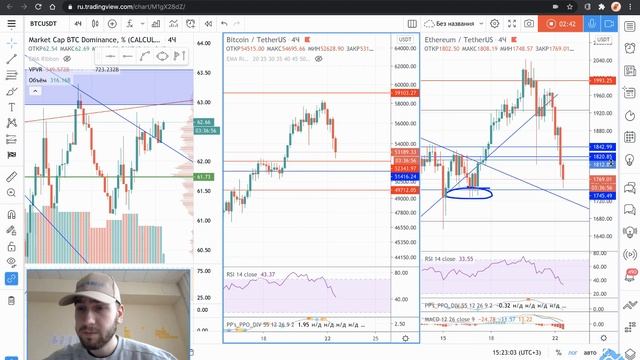Open USDT currency selector on Bitcoin chart

coord(405,40)
